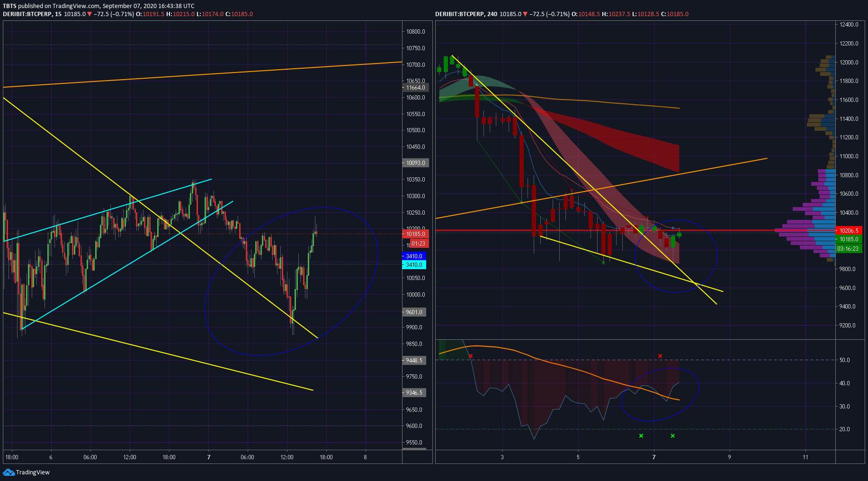Click the 9 date label on the right chart's time axis
The width and height of the screenshot is (868, 481).
(x=729, y=457)
